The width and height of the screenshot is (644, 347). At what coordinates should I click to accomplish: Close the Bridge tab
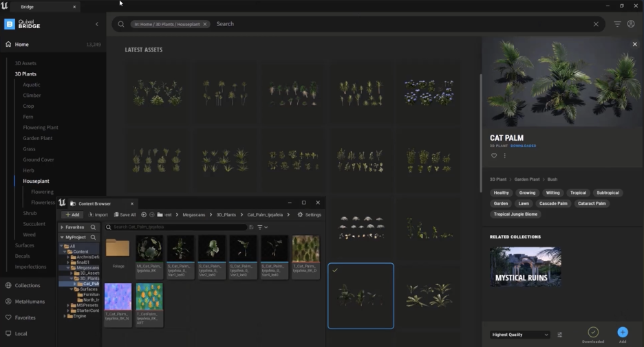[x=74, y=7]
